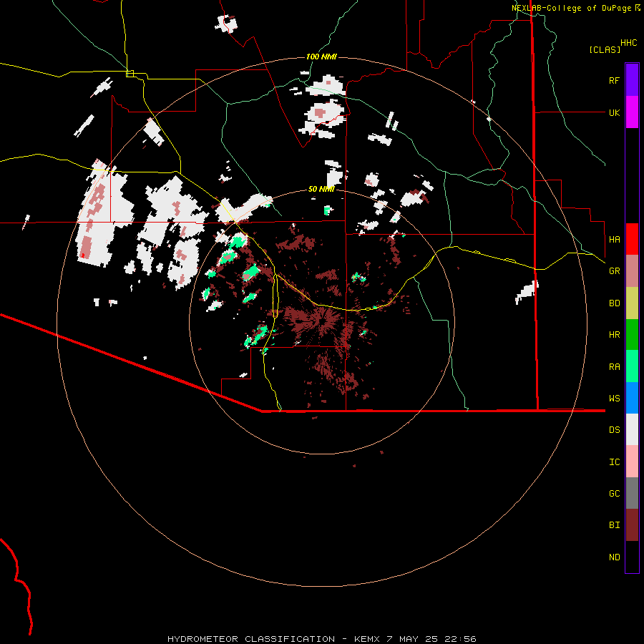This screenshot has width=644, height=644.
Task: Select the BD big drops legend swatch
Action: pyautogui.click(x=632, y=303)
